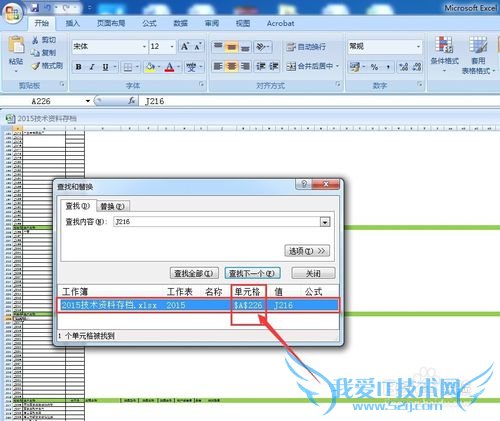This screenshot has height=421, width=500.
Task: Increase indent
Action: pos(274,66)
